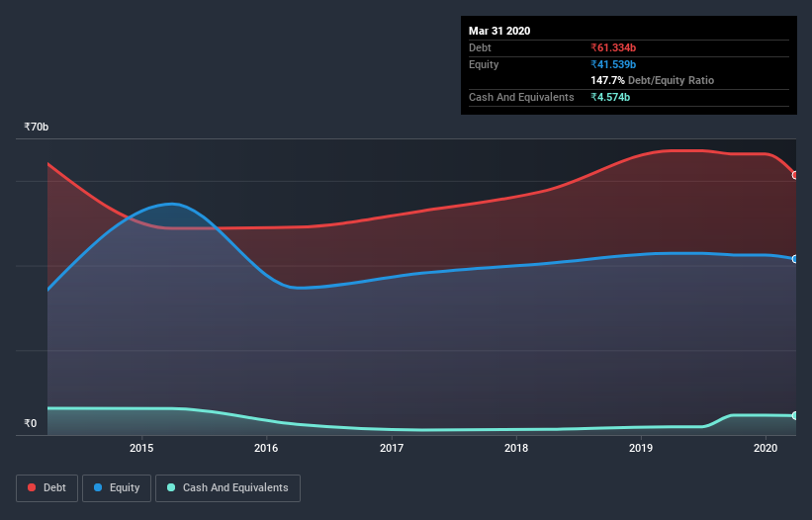Click the Mar 31 2020 tooltip date
The height and width of the screenshot is (520, 812).
pos(499,31)
